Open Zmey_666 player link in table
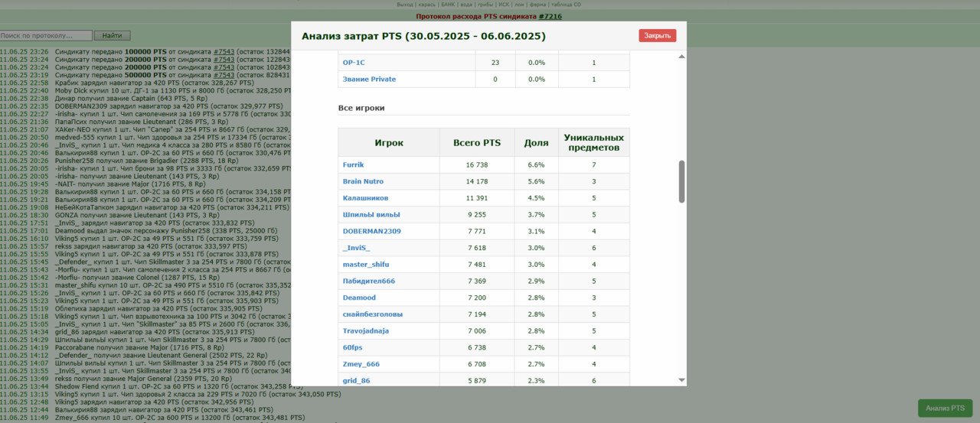Image resolution: width=980 pixels, height=423 pixels. pyautogui.click(x=361, y=364)
